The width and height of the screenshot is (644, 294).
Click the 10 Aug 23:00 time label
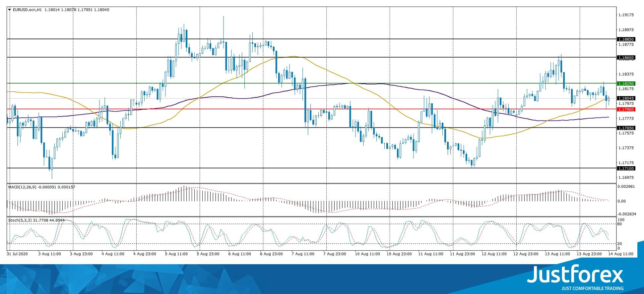tap(399, 254)
